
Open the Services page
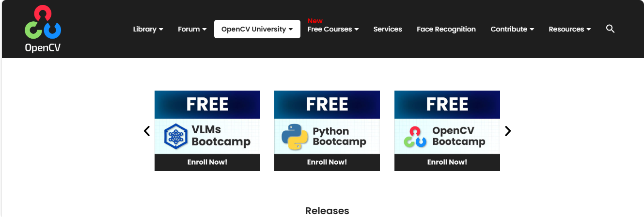[x=388, y=29]
